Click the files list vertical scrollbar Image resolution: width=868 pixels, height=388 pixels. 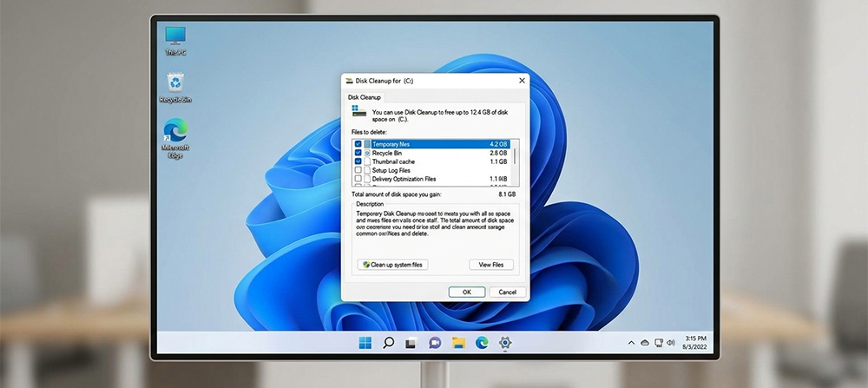pyautogui.click(x=516, y=162)
